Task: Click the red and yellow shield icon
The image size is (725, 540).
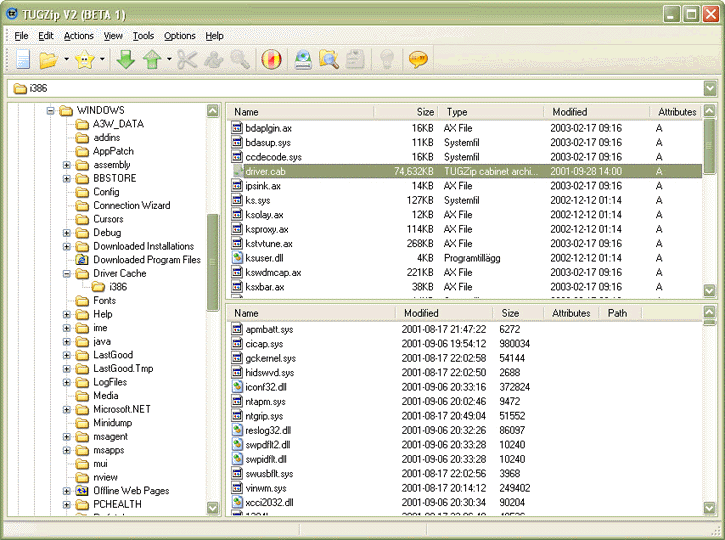Action: click(x=271, y=59)
